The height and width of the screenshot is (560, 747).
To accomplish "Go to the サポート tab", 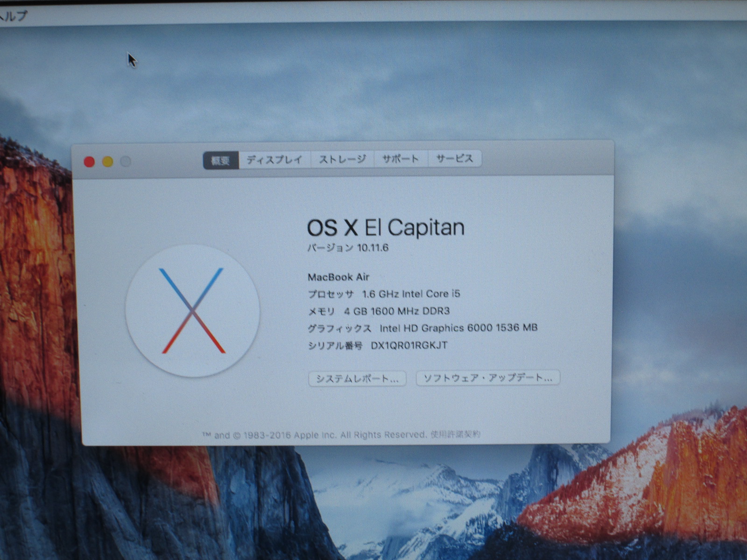I will [400, 159].
